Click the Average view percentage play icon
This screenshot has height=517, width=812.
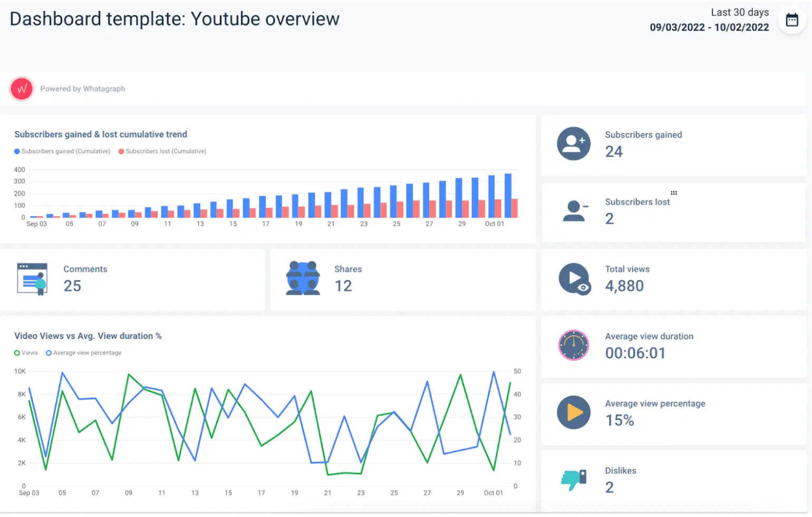click(574, 413)
